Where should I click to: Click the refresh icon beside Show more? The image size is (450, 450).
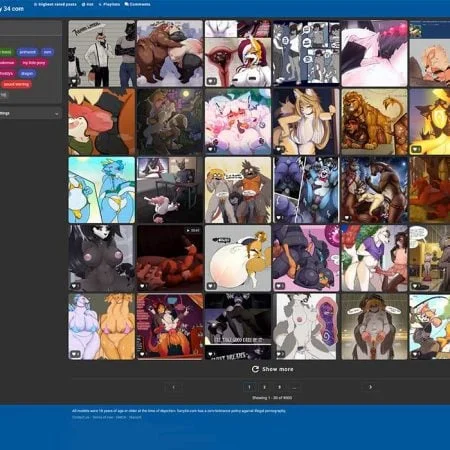pos(255,369)
